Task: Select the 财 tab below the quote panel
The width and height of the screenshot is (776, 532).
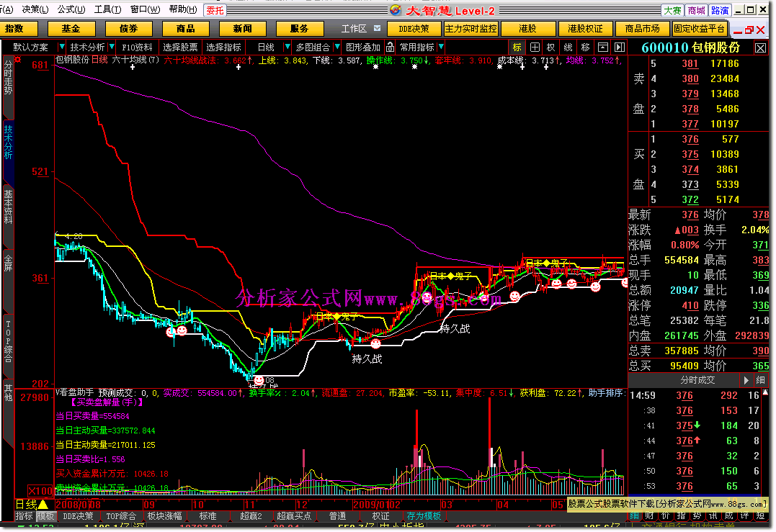Action: [648, 515]
